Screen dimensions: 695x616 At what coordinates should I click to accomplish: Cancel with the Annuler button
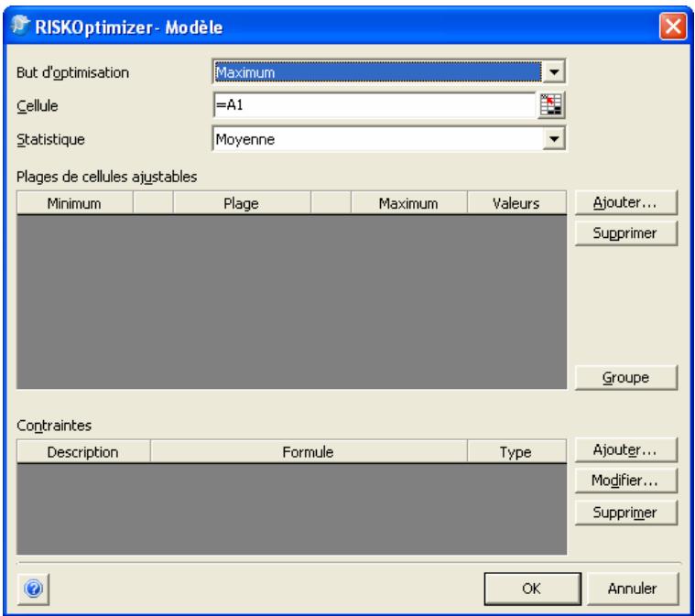pyautogui.click(x=633, y=589)
